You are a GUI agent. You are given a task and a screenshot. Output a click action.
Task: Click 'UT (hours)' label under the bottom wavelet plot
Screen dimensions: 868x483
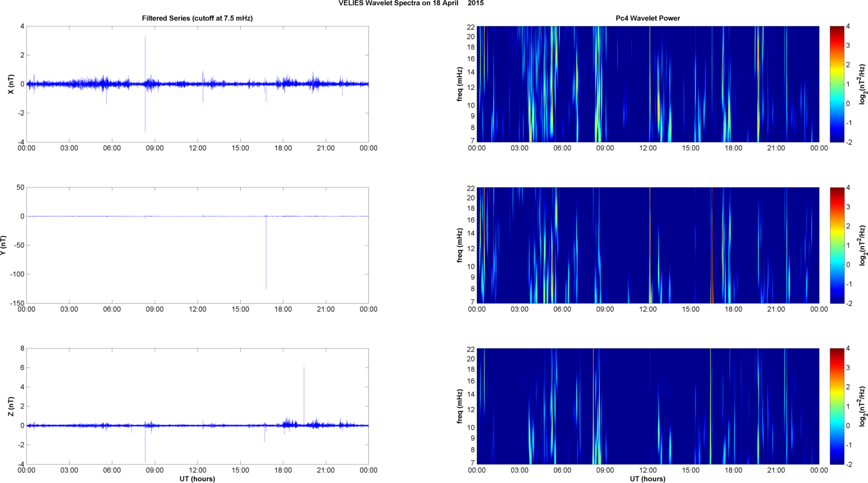[x=648, y=479]
